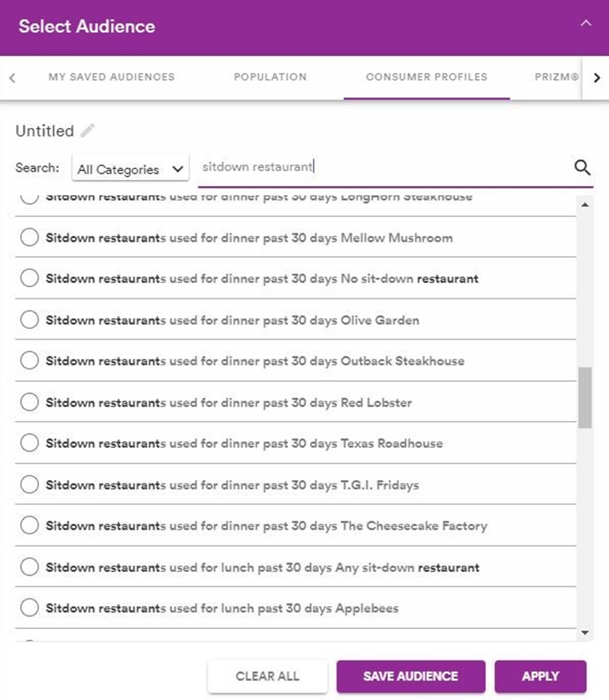The width and height of the screenshot is (609, 700).
Task: Switch to My Saved Audiences tab
Action: click(111, 77)
